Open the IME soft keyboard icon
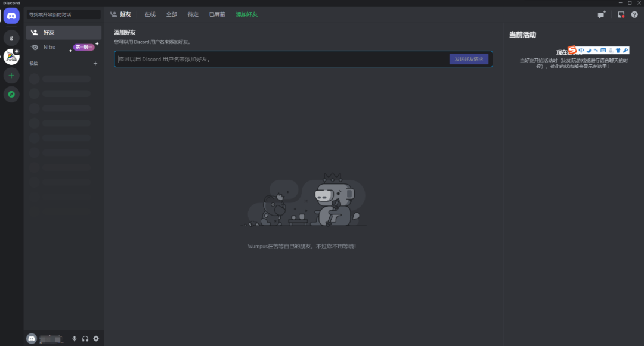The width and height of the screenshot is (644, 346). [x=603, y=51]
